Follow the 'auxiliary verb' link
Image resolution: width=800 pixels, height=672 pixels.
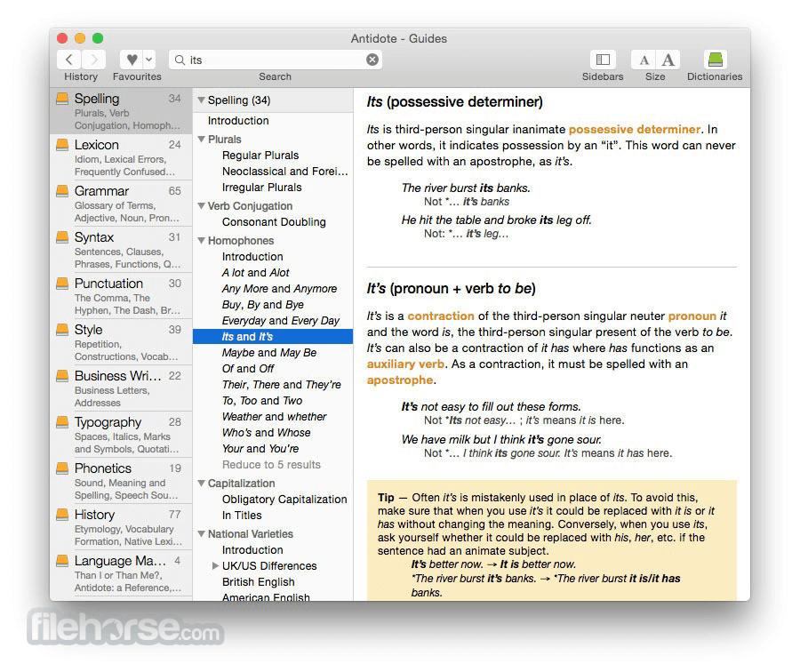coord(405,364)
